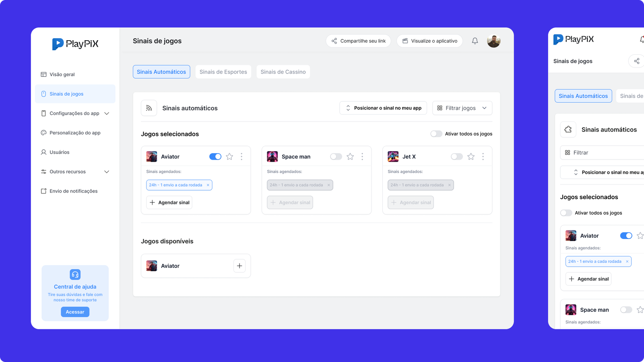Add Aviator from available games list

239,266
